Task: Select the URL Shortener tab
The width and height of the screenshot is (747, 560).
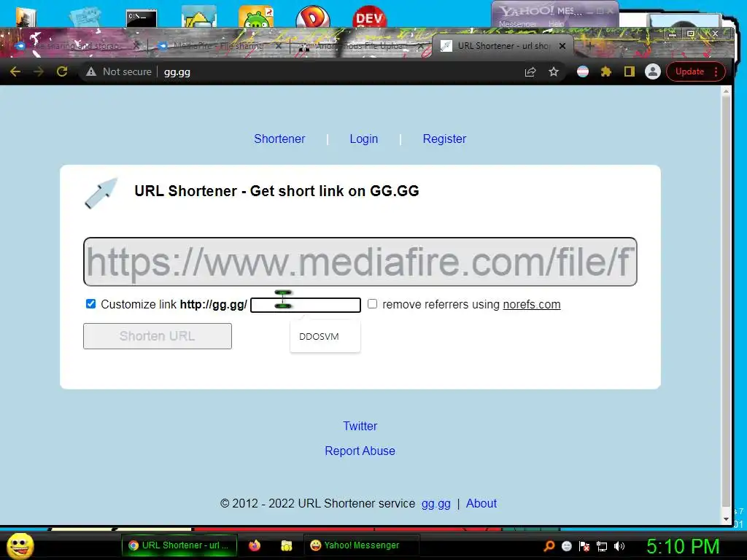Action: pos(503,46)
